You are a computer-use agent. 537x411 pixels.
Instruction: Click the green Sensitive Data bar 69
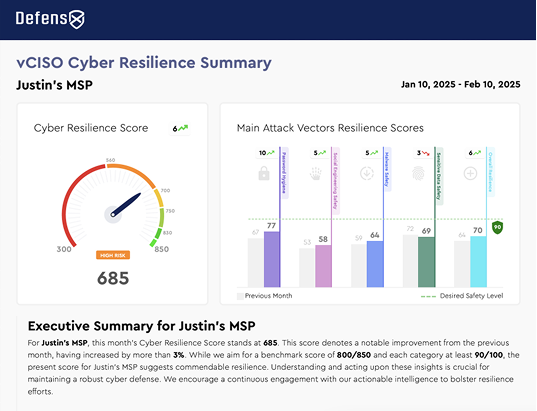tap(426, 262)
